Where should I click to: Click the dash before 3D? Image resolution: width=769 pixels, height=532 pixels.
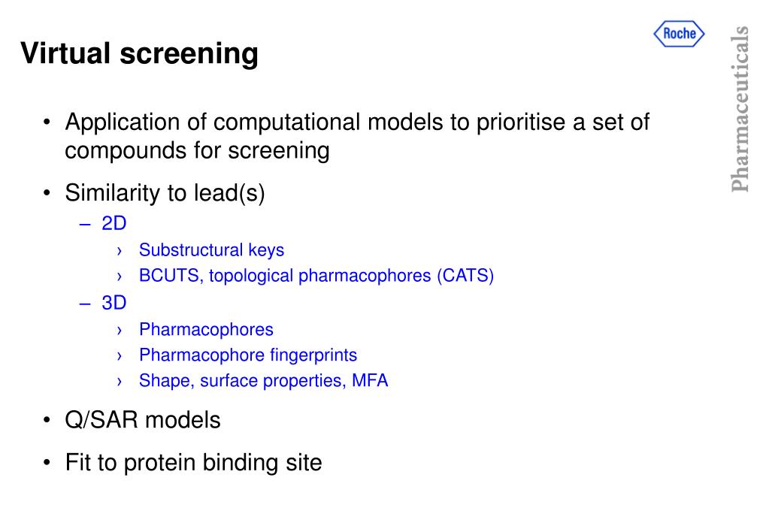click(85, 304)
